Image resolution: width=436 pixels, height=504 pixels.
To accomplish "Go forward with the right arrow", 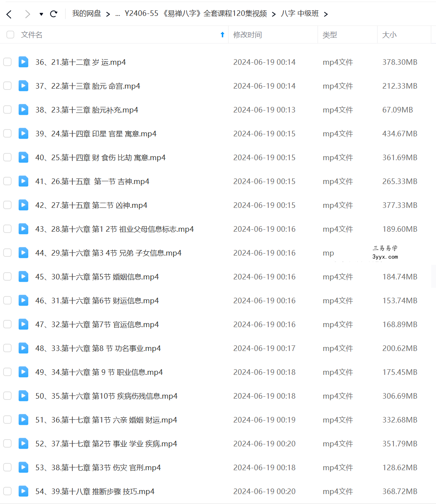I will [x=27, y=14].
